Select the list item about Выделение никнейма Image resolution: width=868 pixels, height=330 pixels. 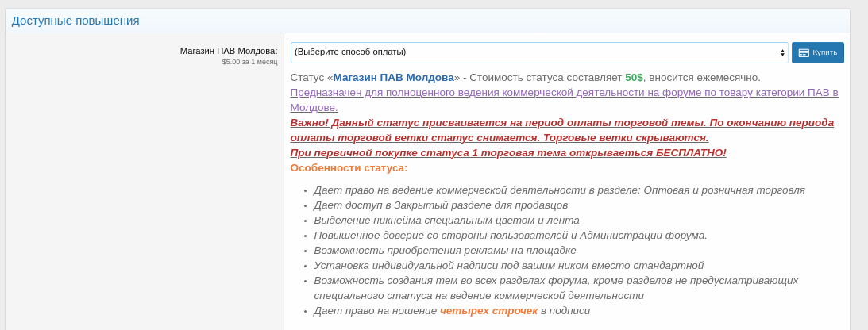pyautogui.click(x=446, y=221)
